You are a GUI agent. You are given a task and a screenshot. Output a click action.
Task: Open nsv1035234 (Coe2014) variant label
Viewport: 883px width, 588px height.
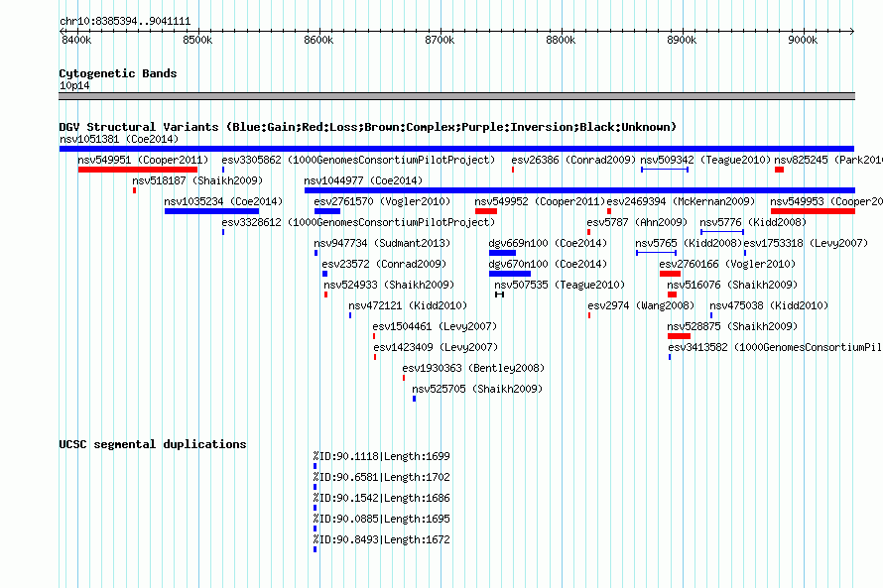point(223,201)
